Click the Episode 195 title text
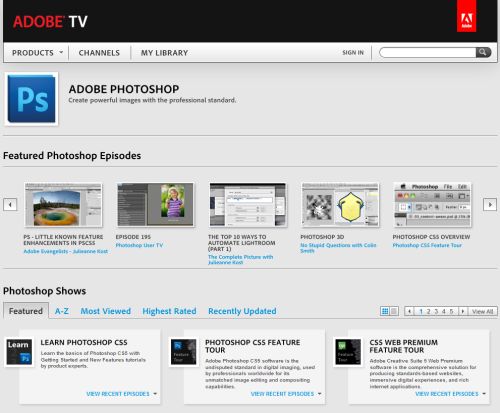 pyautogui.click(x=133, y=237)
